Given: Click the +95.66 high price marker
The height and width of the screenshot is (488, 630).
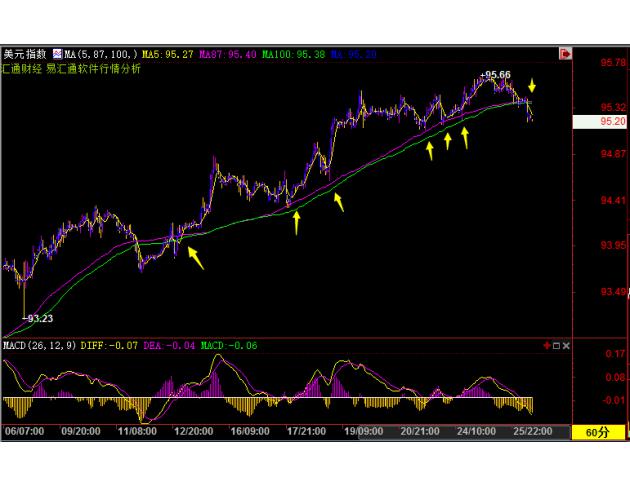Looking at the screenshot, I should click(495, 75).
